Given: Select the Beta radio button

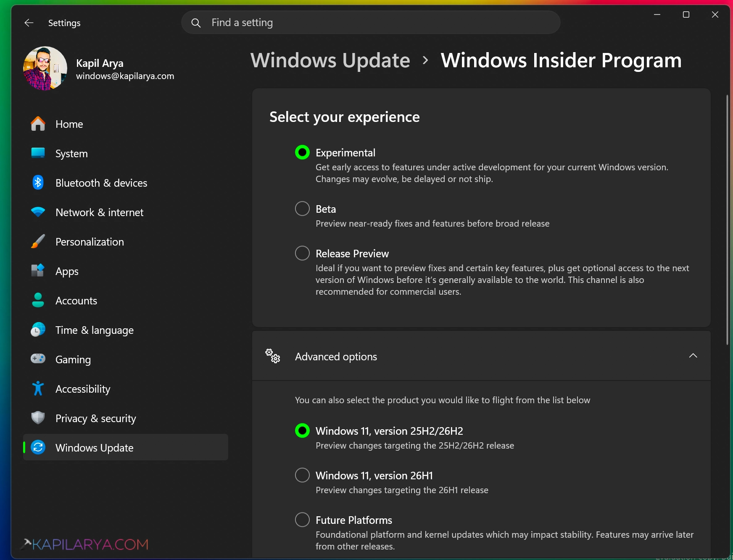Looking at the screenshot, I should (302, 209).
